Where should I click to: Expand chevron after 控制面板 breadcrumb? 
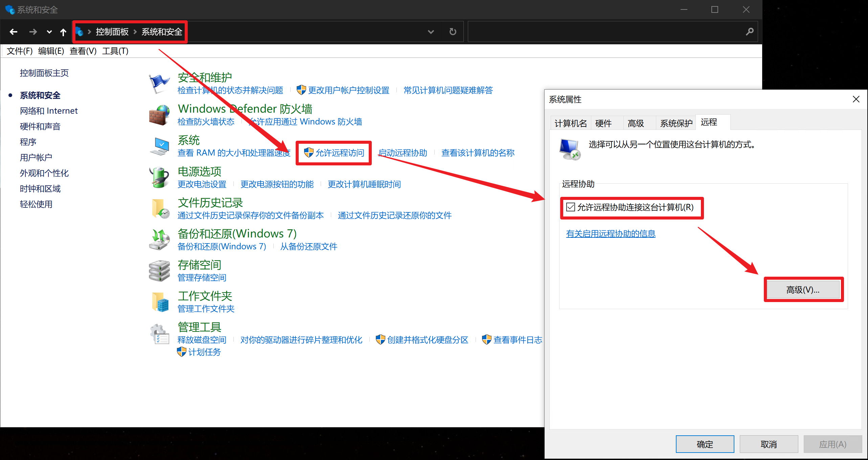click(135, 32)
